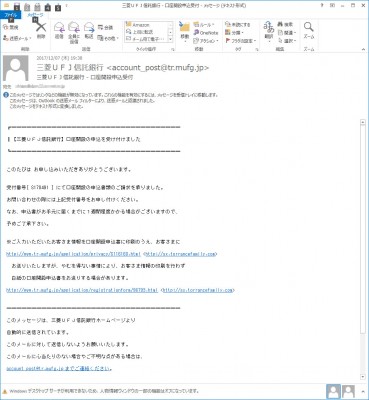
Task: Open the Move (移動) folder icon
Action: click(184, 31)
